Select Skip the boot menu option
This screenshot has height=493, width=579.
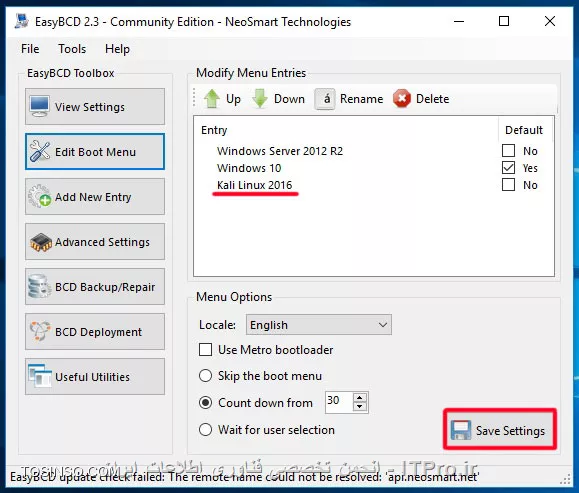[x=205, y=376]
